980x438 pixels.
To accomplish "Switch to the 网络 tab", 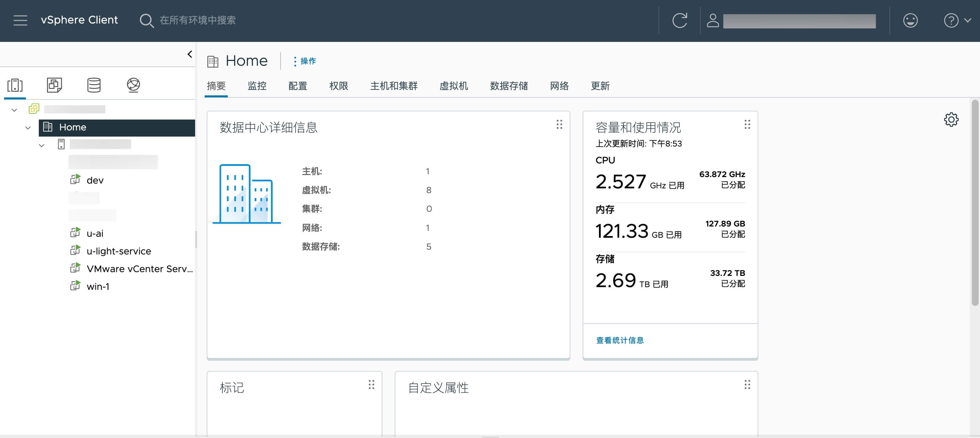I will coord(559,86).
